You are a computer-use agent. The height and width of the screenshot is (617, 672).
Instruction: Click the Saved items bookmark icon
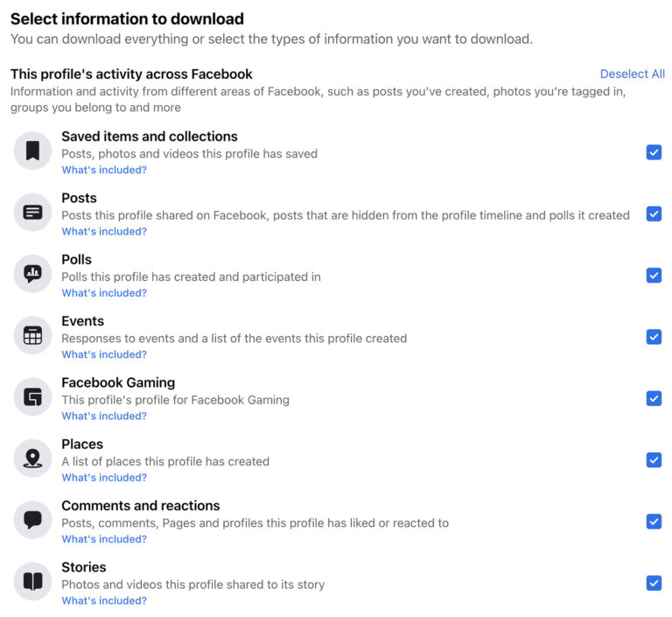(32, 151)
